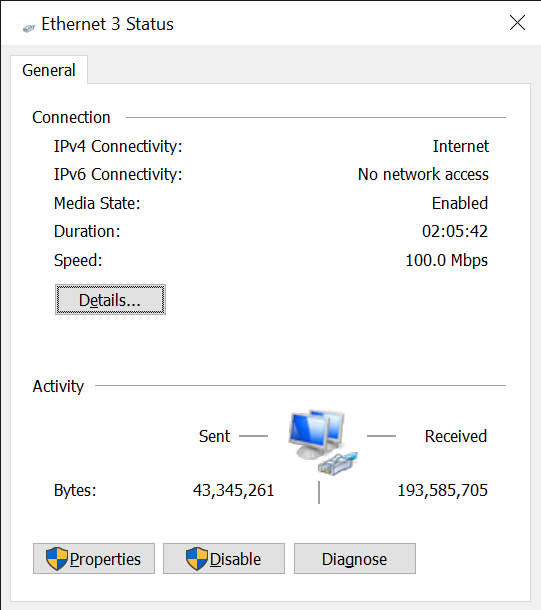541x610 pixels.
Task: Click the IPv6 No network access value
Action: [x=423, y=174]
